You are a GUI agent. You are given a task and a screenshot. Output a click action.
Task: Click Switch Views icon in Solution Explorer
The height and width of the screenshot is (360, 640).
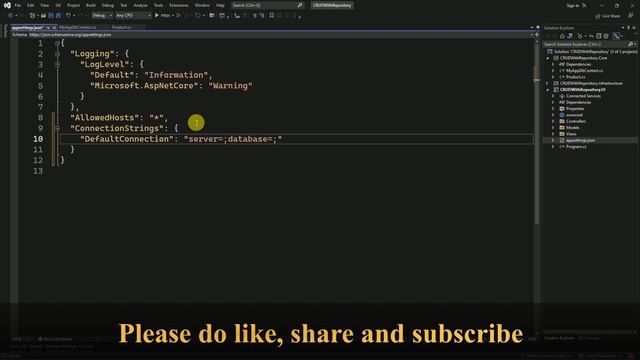(x=569, y=36)
